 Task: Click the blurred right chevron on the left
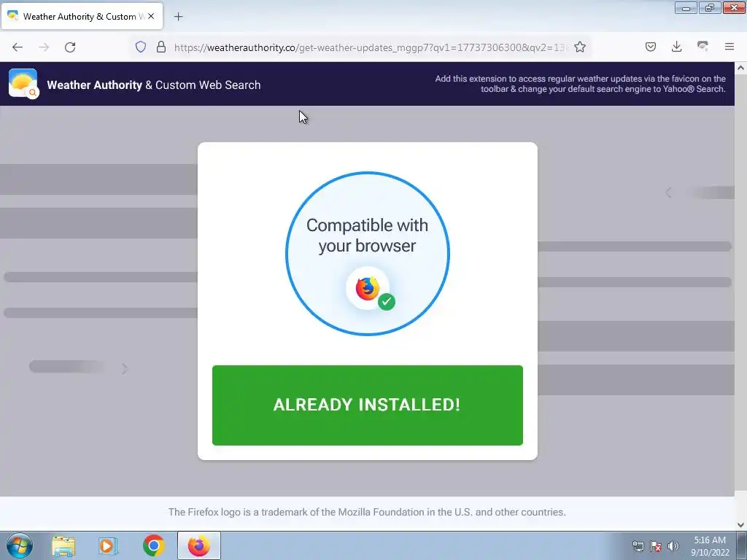pos(124,368)
